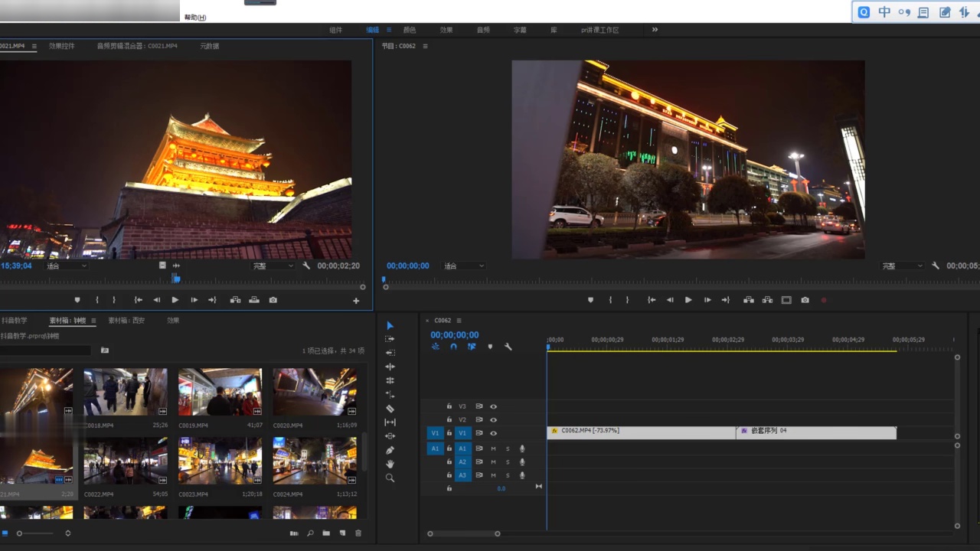
Task: Toggle V1 track output eye icon
Action: click(494, 433)
